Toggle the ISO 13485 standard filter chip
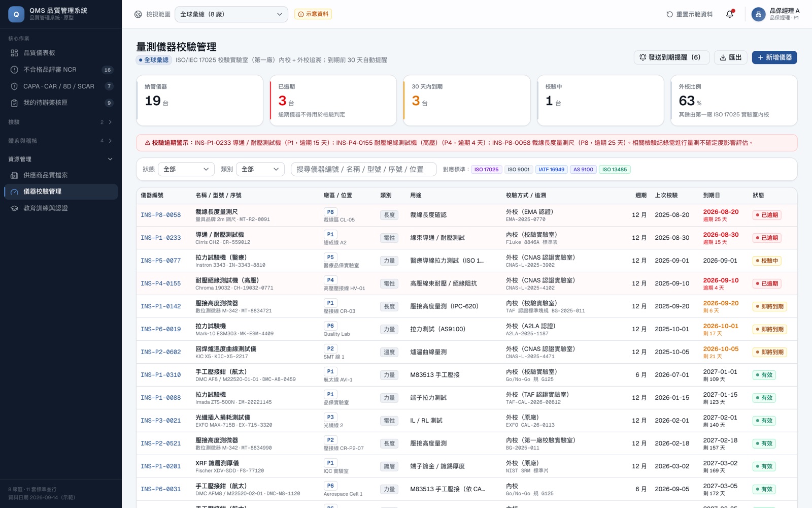Image resolution: width=812 pixels, height=508 pixels. (615, 170)
